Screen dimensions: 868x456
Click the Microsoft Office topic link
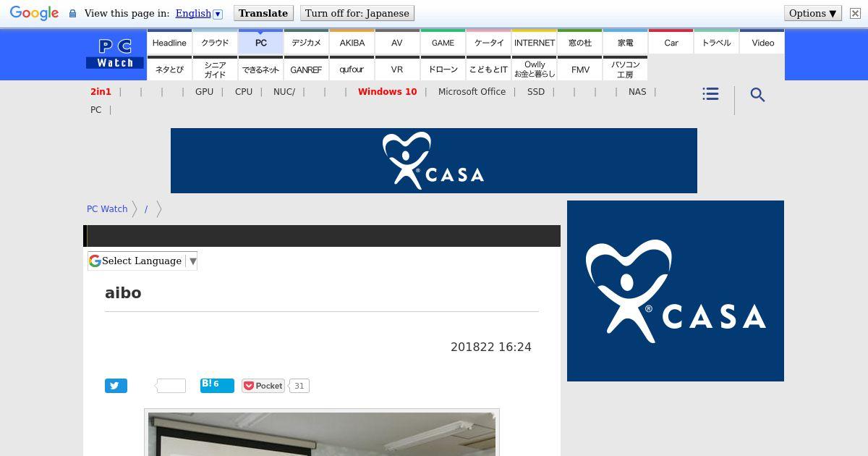coord(472,92)
